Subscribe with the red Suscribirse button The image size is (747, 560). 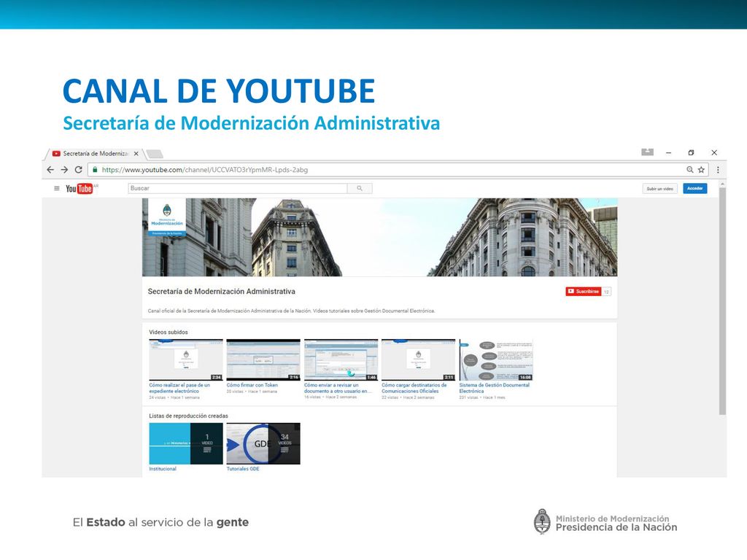[584, 292]
